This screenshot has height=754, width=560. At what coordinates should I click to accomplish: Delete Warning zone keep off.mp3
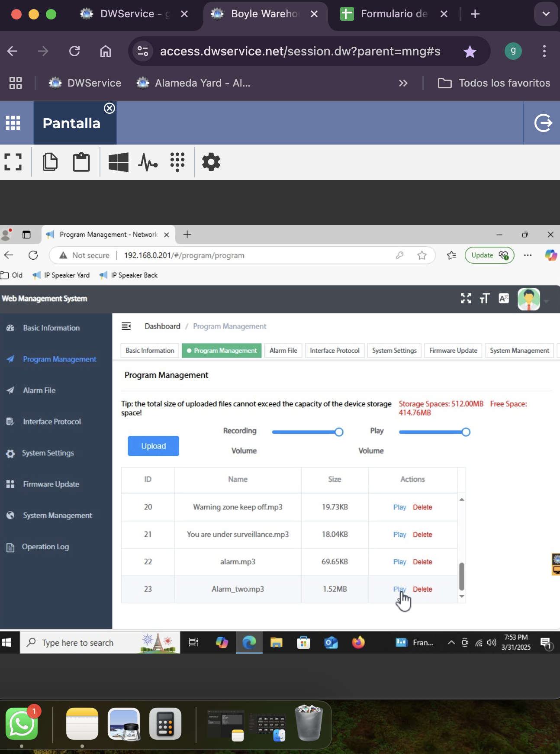click(x=422, y=507)
